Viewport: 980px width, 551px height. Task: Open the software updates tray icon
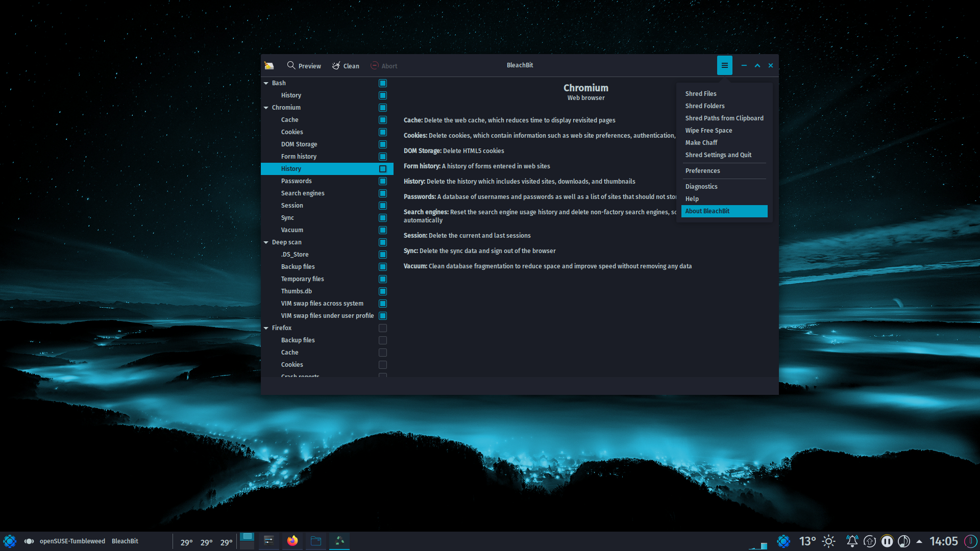point(870,541)
